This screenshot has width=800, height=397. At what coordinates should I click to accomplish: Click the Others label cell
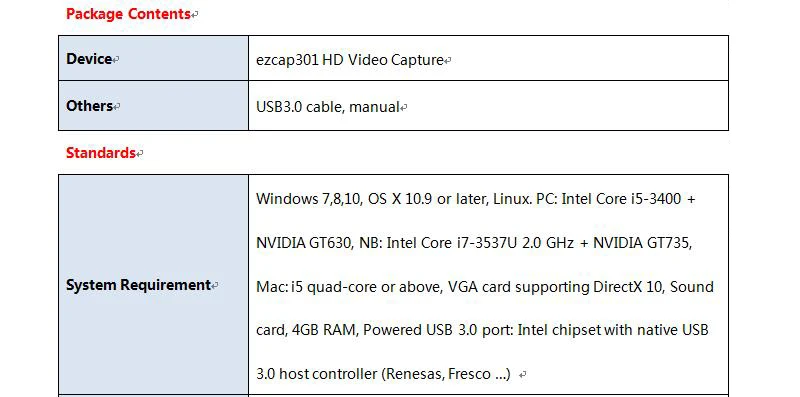tap(153, 106)
